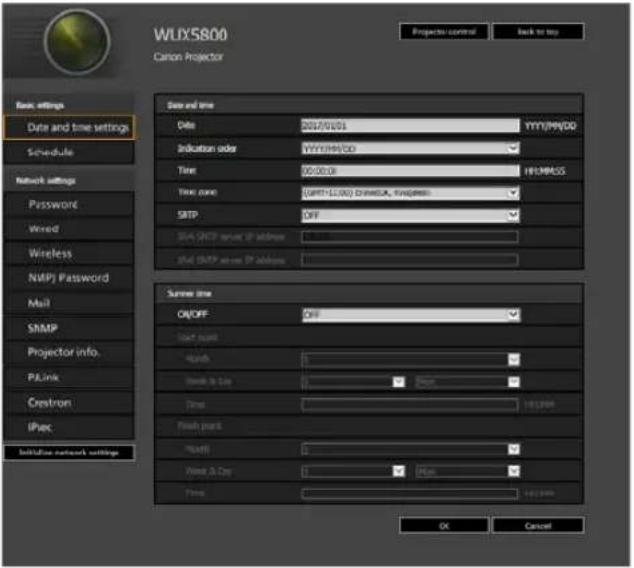634x568 pixels.
Task: Open the NMPJ Password page
Action: pyautogui.click(x=69, y=278)
